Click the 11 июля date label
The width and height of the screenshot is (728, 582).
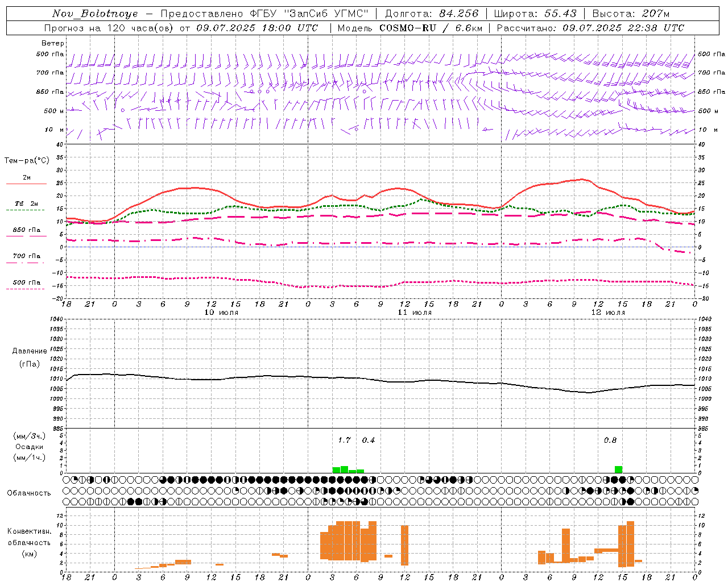pos(415,313)
